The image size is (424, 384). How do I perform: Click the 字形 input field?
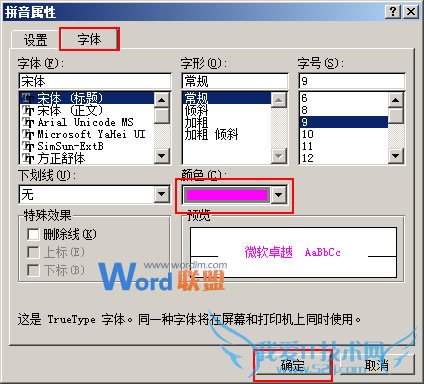[235, 81]
